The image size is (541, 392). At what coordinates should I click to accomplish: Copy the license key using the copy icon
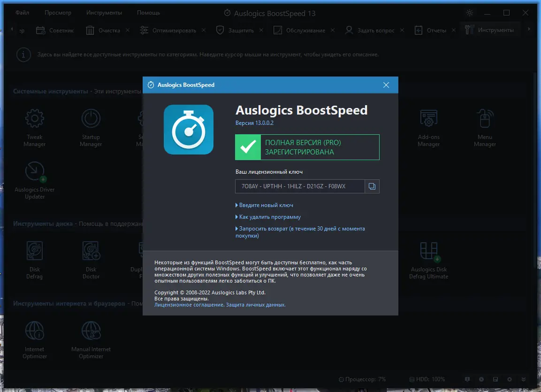click(372, 186)
